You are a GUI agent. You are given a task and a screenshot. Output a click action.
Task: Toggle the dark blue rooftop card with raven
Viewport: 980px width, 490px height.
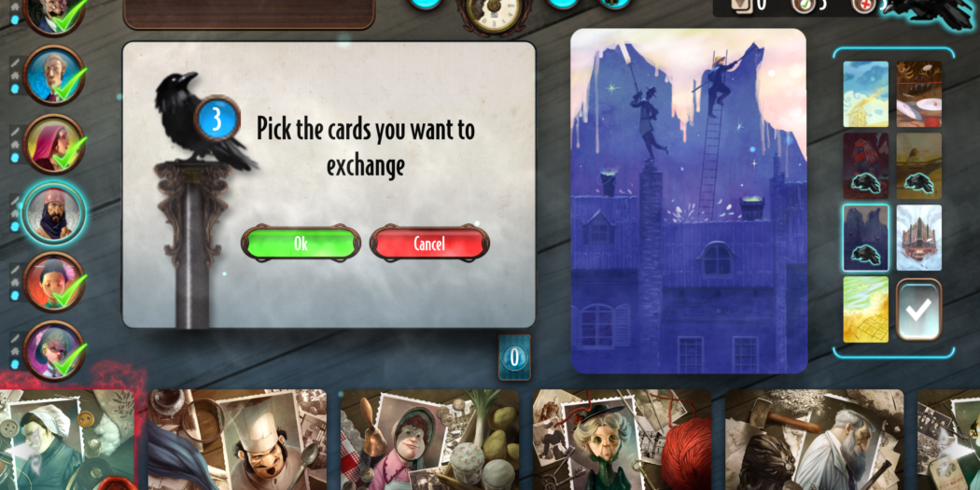[x=865, y=238]
